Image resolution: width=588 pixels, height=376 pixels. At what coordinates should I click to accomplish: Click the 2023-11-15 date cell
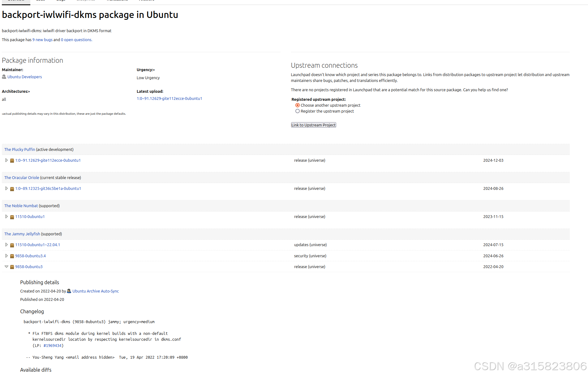click(493, 216)
